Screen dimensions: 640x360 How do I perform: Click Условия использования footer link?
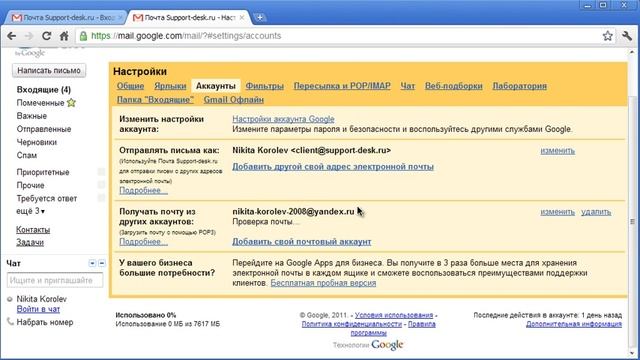394,315
